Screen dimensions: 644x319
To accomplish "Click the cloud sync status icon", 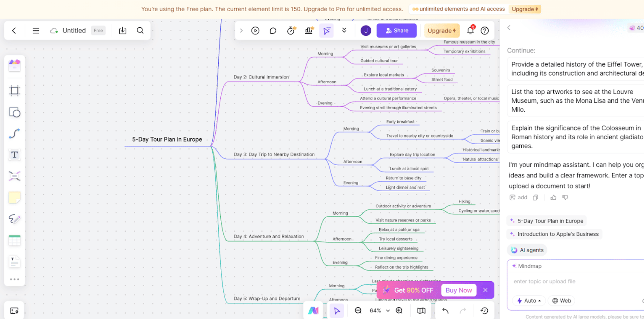I will click(x=54, y=31).
